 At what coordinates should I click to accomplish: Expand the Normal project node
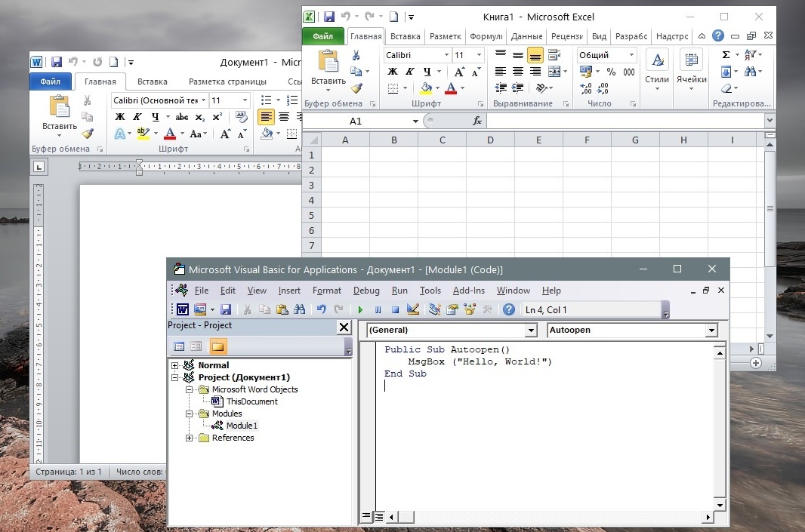(174, 365)
